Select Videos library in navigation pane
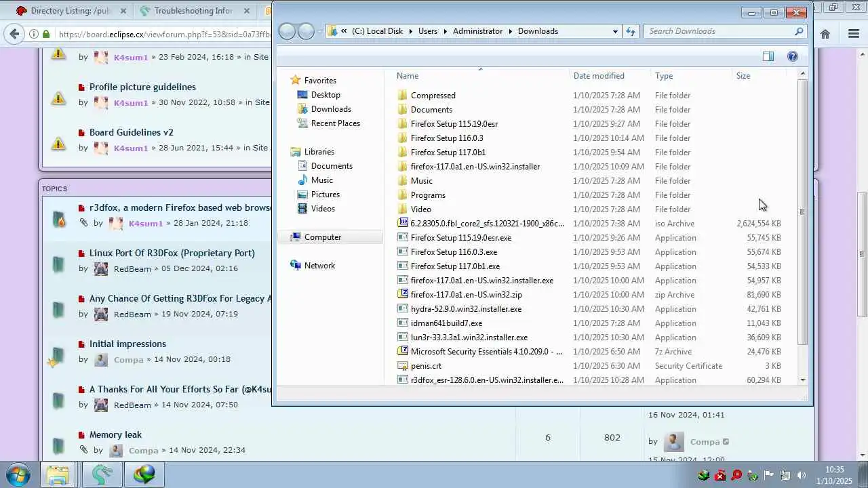This screenshot has width=868, height=488. click(323, 209)
